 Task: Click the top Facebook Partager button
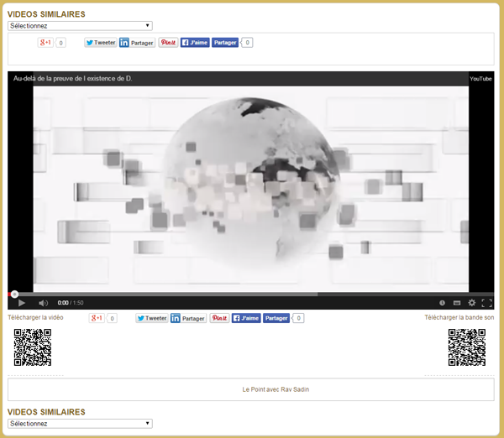coord(225,43)
